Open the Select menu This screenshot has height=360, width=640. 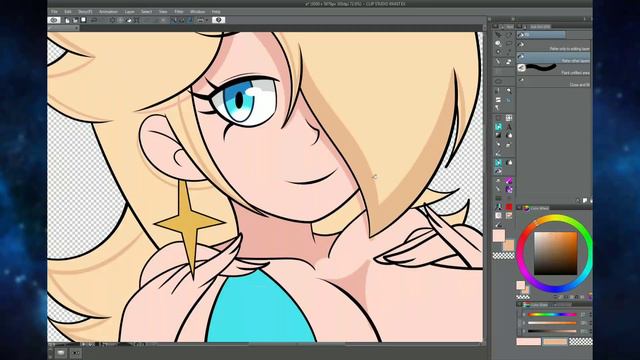[147, 12]
